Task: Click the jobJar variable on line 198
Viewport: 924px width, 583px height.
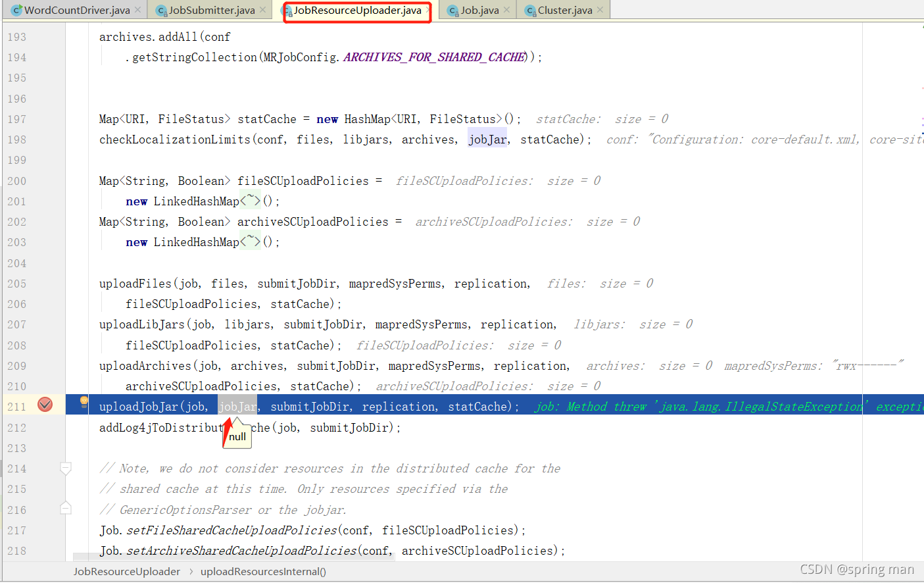Action: click(x=487, y=139)
